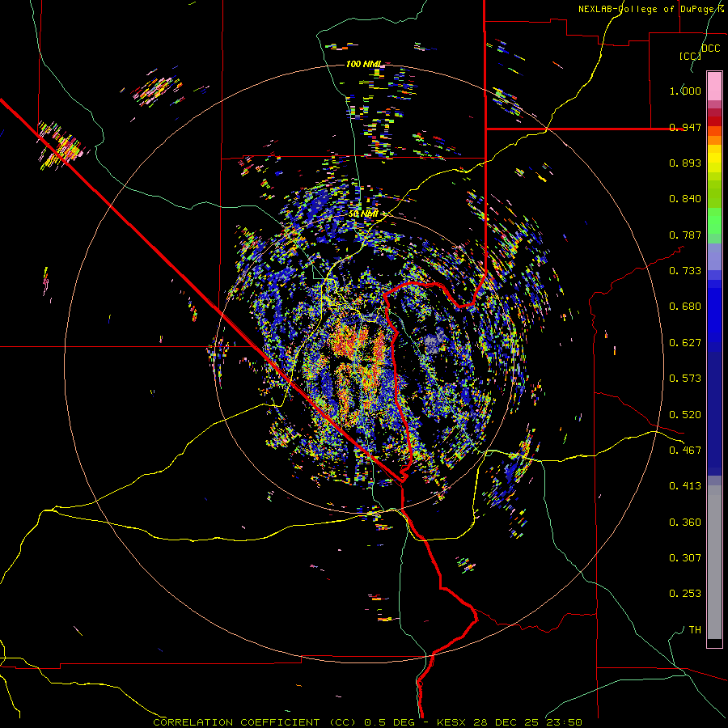Click the gray lower color bar segment
Viewport: 728px width, 728px height.
(x=714, y=562)
